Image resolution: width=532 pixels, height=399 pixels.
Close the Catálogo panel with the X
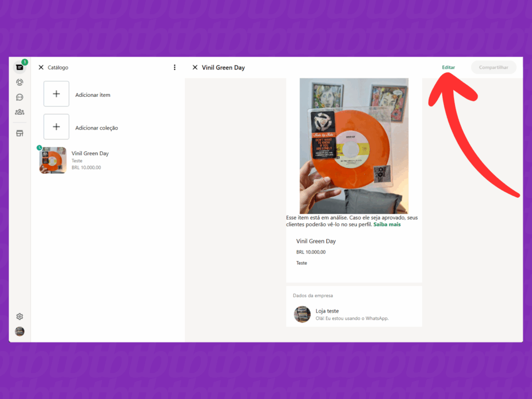tap(41, 67)
